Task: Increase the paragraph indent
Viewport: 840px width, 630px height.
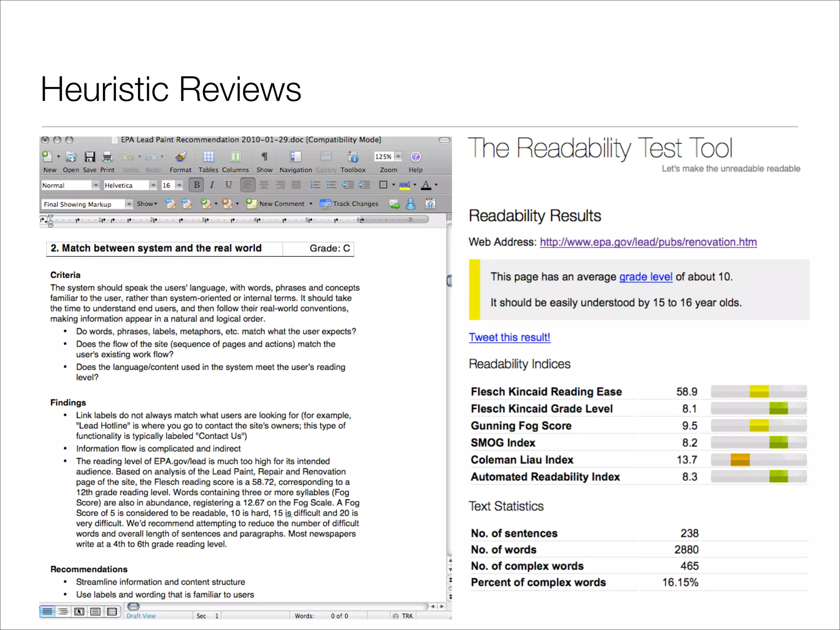Action: point(364,185)
